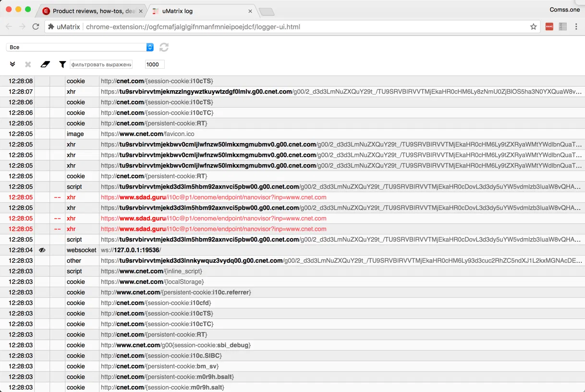Click the crossed-eye icon on websocket row
The width and height of the screenshot is (585, 392).
coord(42,250)
